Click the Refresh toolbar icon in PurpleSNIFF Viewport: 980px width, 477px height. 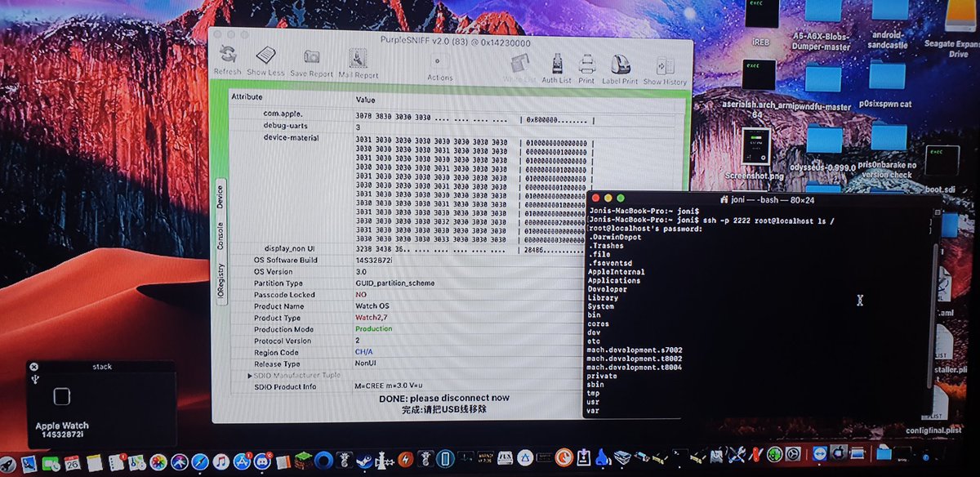click(228, 55)
